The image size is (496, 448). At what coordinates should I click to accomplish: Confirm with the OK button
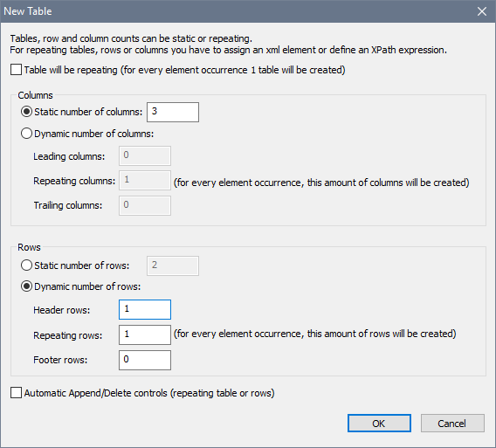379,423
